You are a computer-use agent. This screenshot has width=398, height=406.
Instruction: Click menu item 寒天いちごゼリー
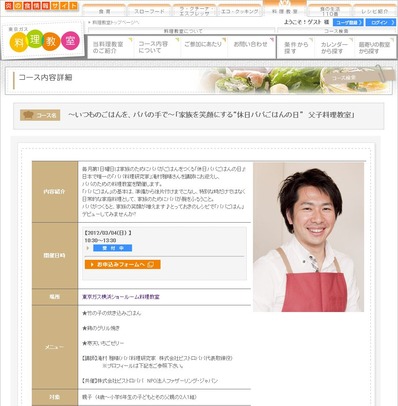103,343
